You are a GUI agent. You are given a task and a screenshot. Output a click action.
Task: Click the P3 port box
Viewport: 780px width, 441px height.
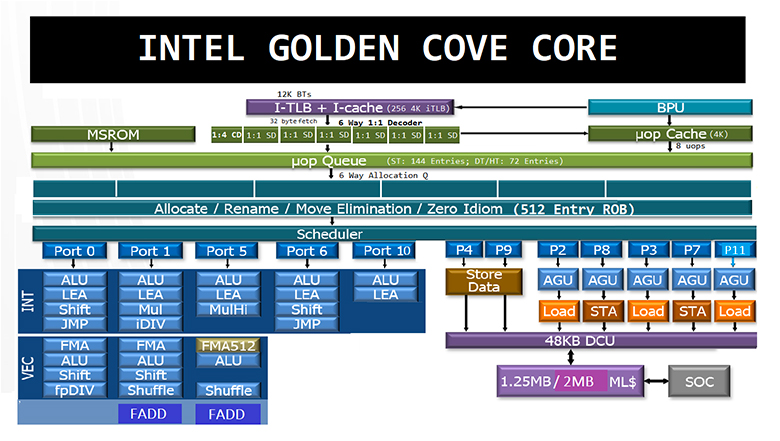coord(649,250)
